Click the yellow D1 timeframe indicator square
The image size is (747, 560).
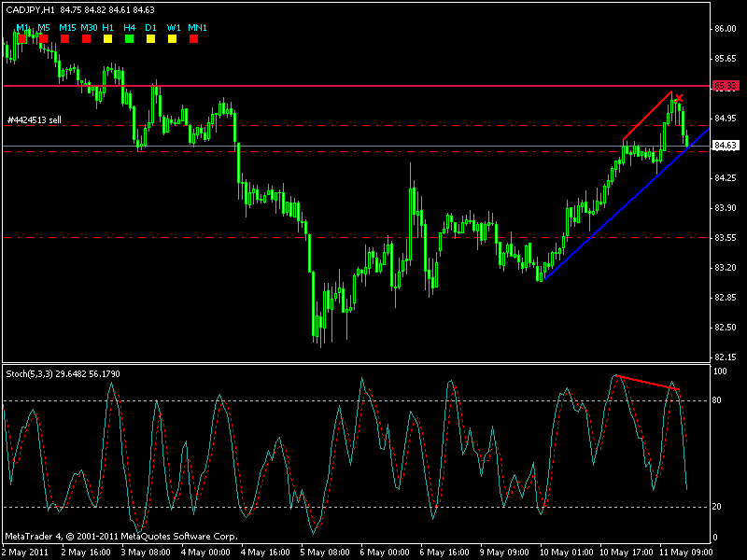tap(150, 38)
